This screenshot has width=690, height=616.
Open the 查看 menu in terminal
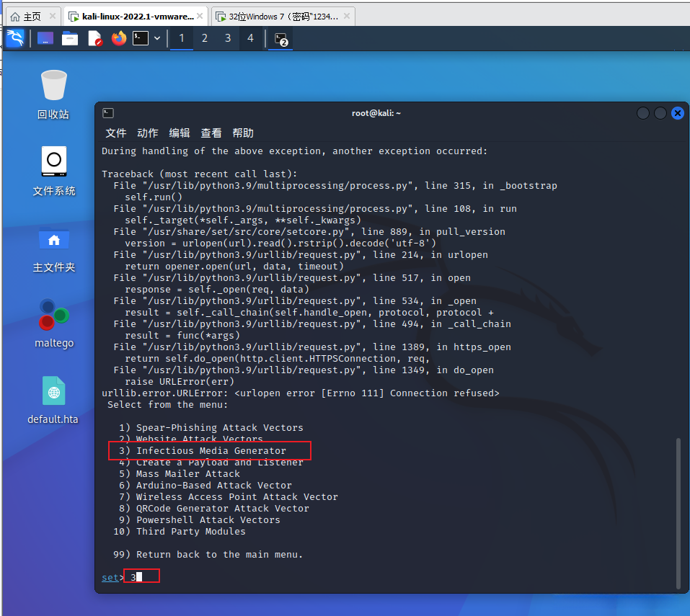pos(211,133)
